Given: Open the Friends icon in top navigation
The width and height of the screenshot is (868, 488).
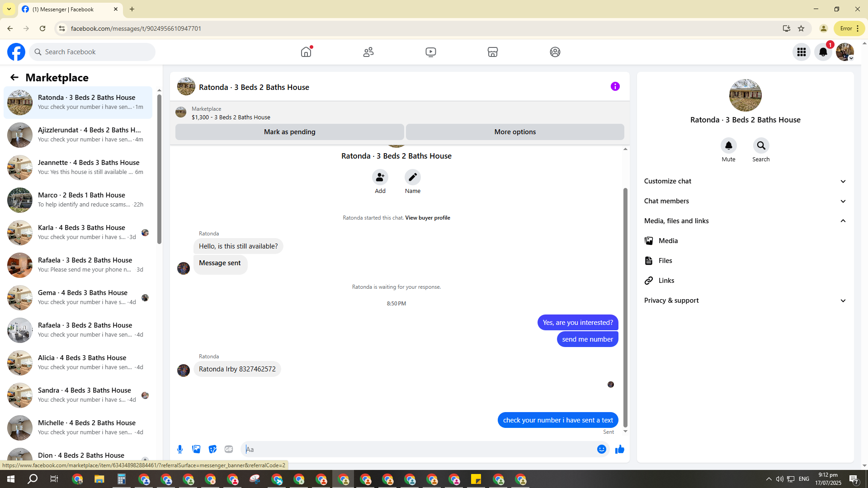Looking at the screenshot, I should coord(368,52).
